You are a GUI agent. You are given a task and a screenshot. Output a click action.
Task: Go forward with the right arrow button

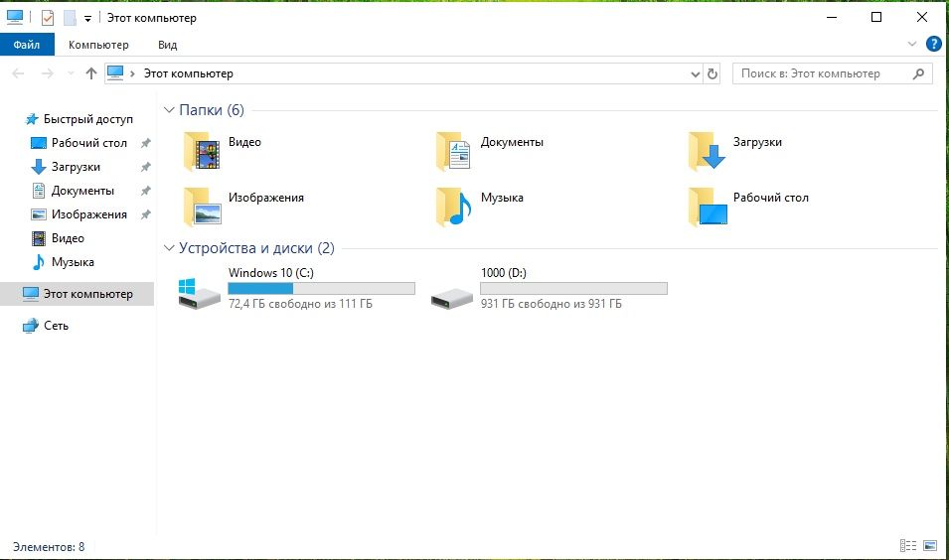tap(48, 73)
